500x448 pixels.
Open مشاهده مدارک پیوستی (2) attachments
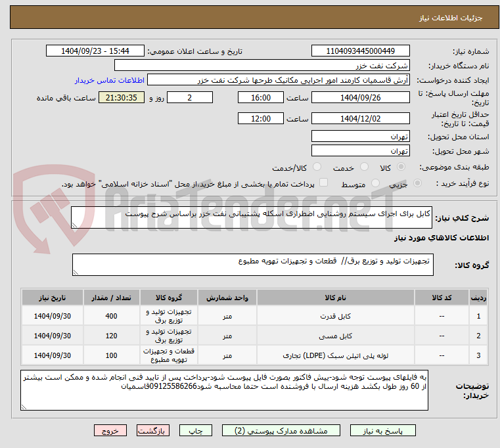coord(281,430)
